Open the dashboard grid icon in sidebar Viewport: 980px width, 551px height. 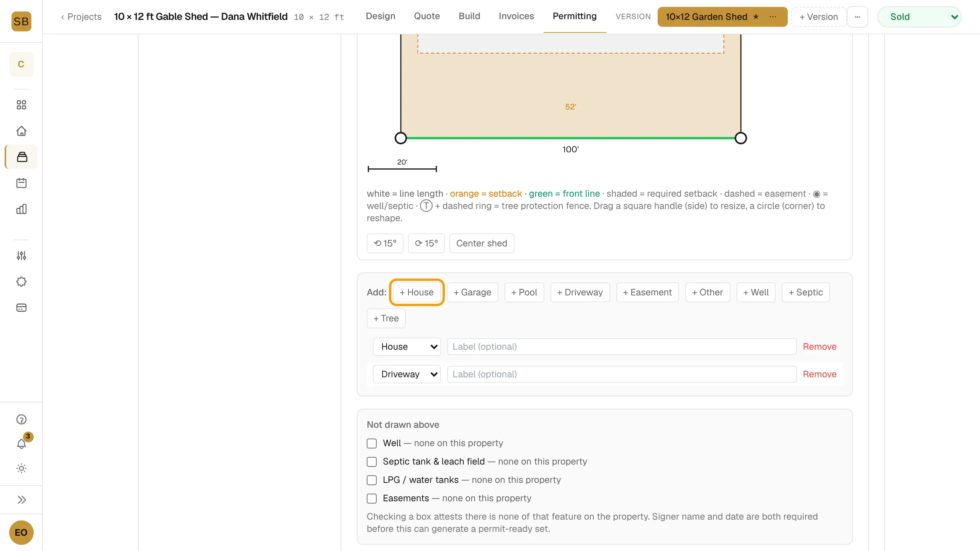(21, 105)
